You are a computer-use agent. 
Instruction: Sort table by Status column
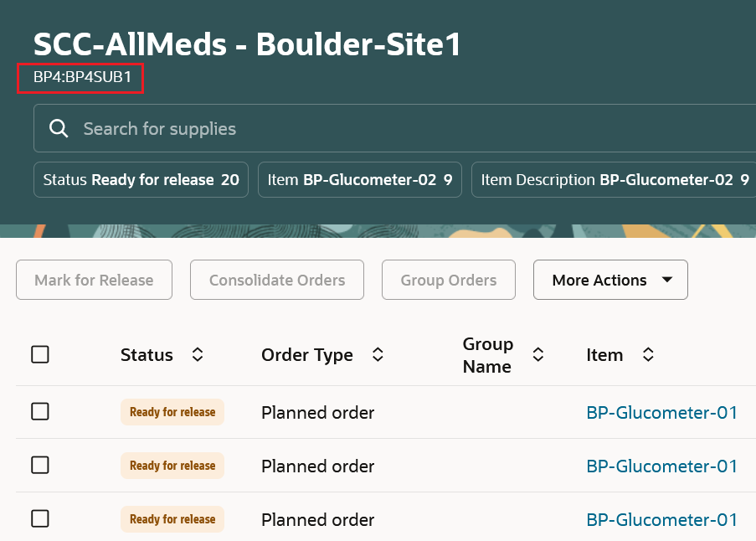pos(198,355)
